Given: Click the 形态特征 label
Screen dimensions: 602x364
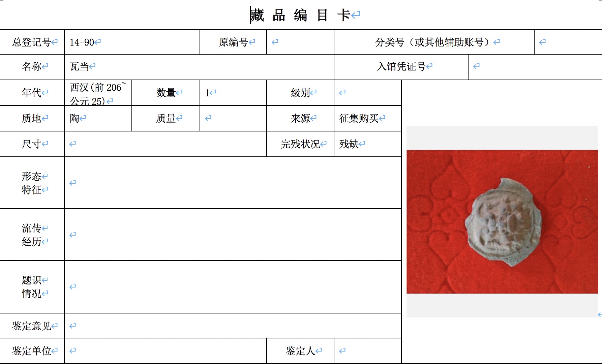Looking at the screenshot, I should tap(32, 183).
